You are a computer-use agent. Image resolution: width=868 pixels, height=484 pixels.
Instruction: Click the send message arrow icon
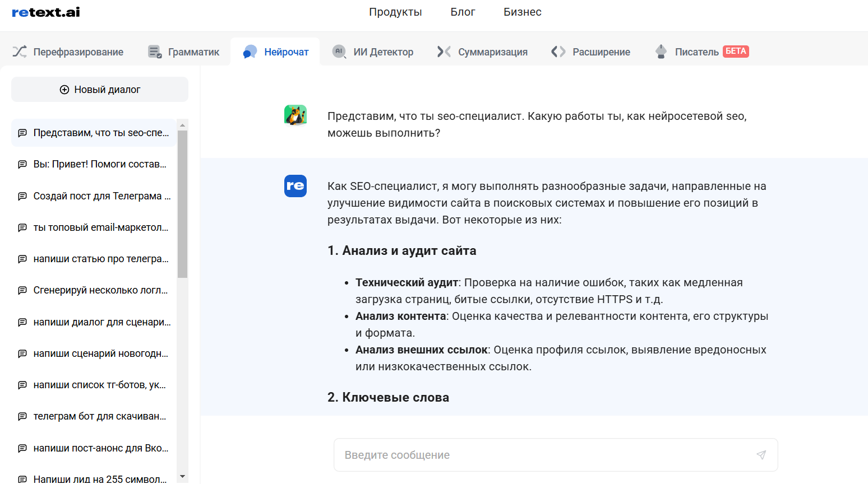coord(761,455)
